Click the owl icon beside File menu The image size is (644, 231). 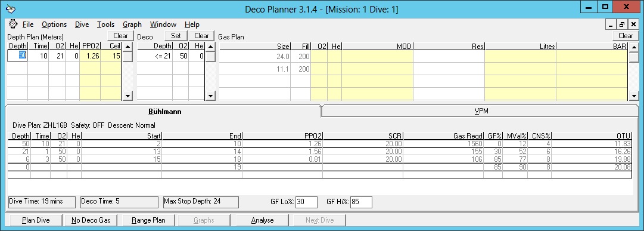pos(13,24)
